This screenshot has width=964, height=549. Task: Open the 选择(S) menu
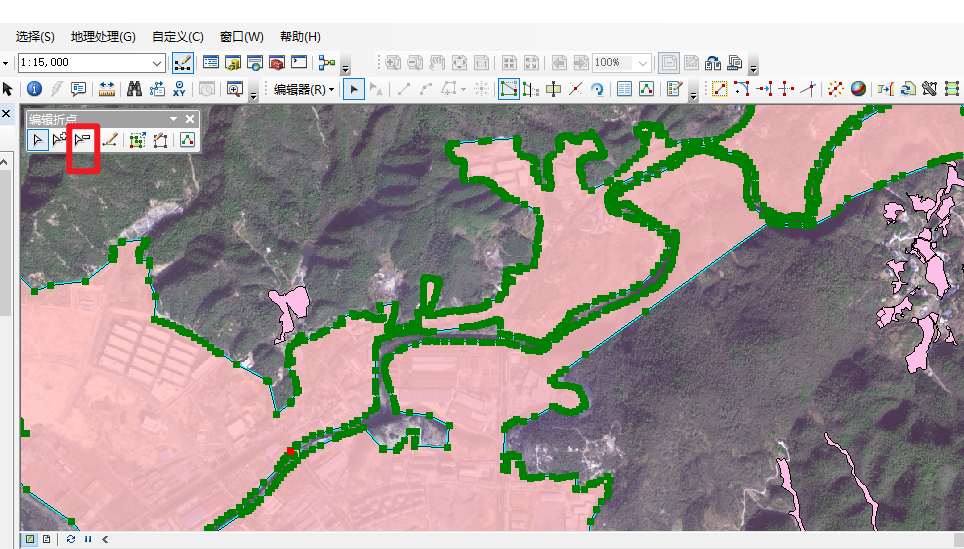[35, 37]
